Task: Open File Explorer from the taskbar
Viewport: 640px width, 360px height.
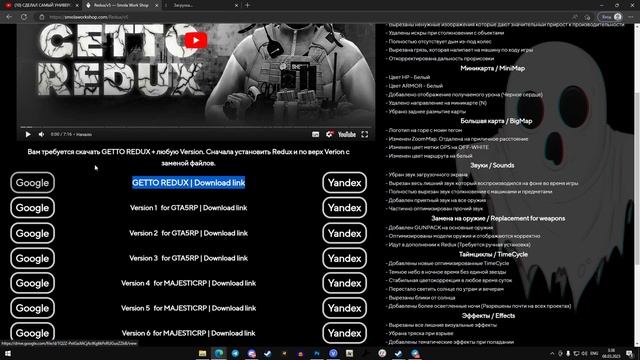Action: click(202, 353)
